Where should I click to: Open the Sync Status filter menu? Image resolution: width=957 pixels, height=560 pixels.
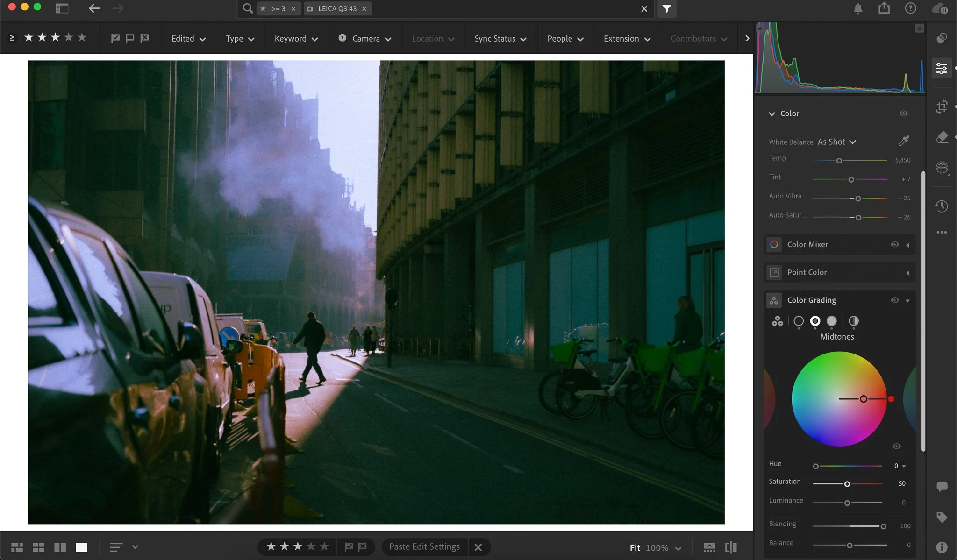point(500,39)
